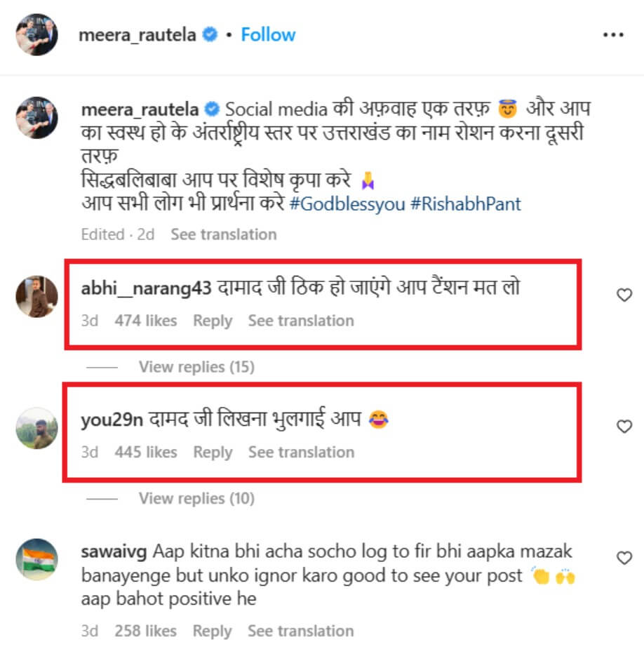This screenshot has width=644, height=649.
Task: See translation of you29n's comment
Action: coord(301,452)
